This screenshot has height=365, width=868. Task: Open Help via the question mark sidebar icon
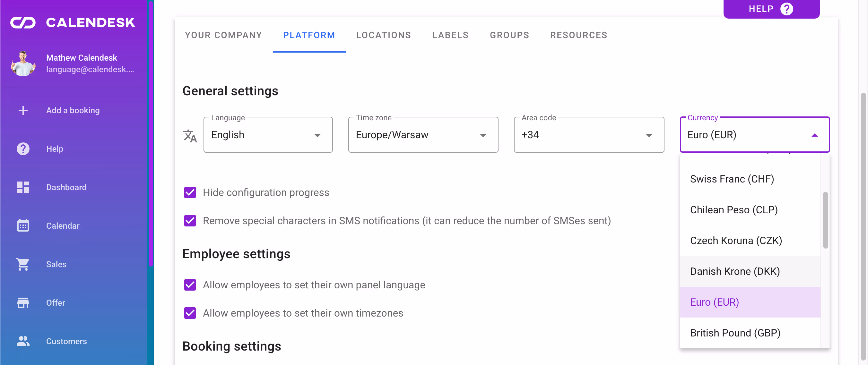(x=23, y=149)
